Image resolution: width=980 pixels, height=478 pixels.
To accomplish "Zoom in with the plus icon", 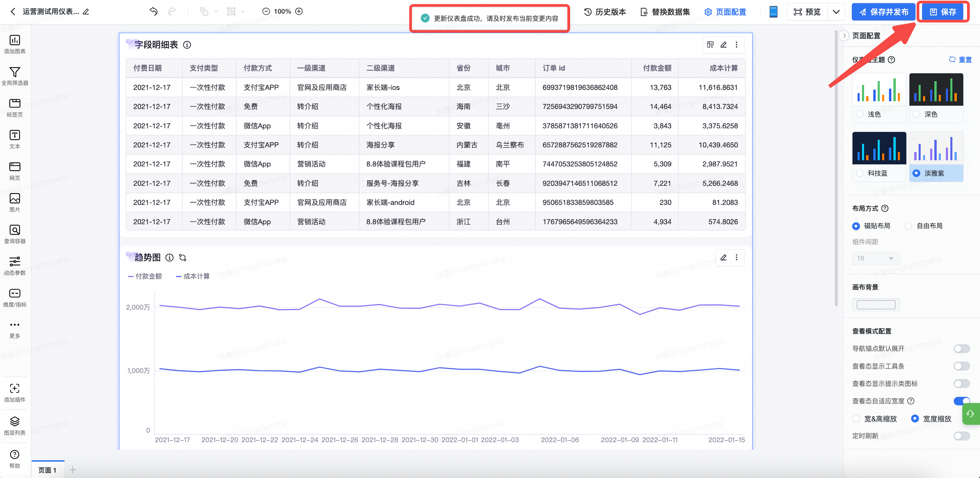I will click(x=299, y=11).
